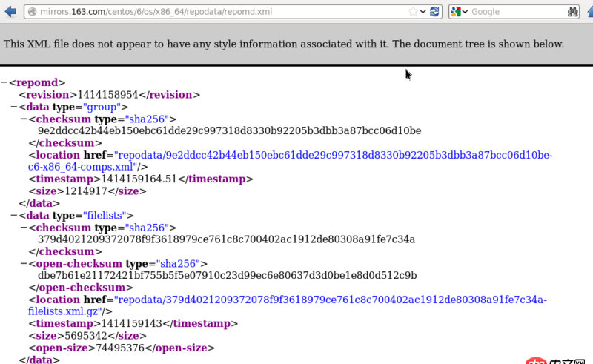Collapse the checksum node under group data
Image resolution: width=593 pixels, height=364 pixels.
pos(24,119)
